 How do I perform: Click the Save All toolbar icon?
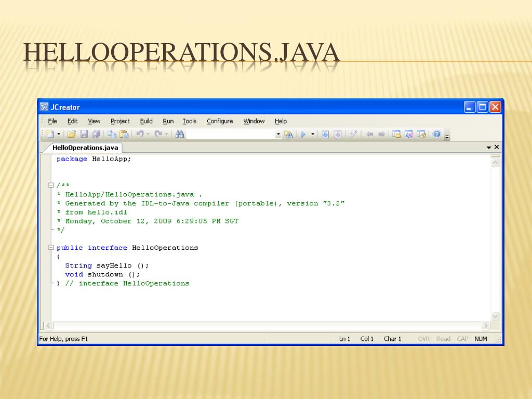tap(96, 134)
